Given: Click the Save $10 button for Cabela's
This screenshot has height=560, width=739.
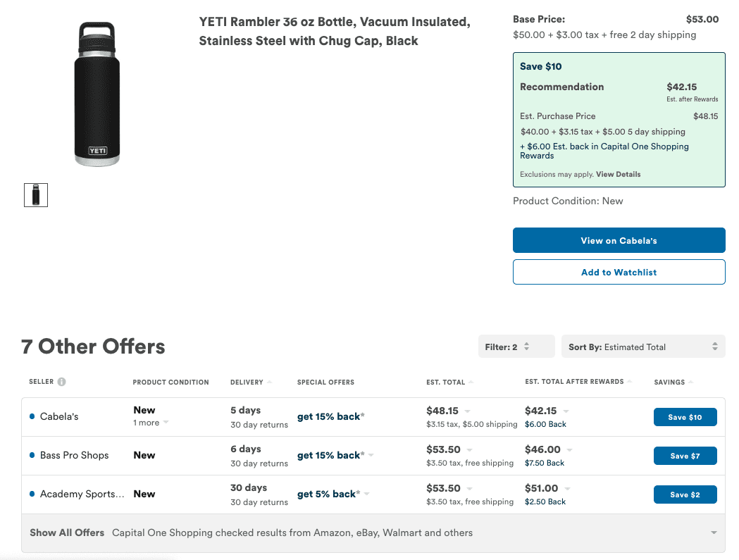Looking at the screenshot, I should pyautogui.click(x=685, y=416).
